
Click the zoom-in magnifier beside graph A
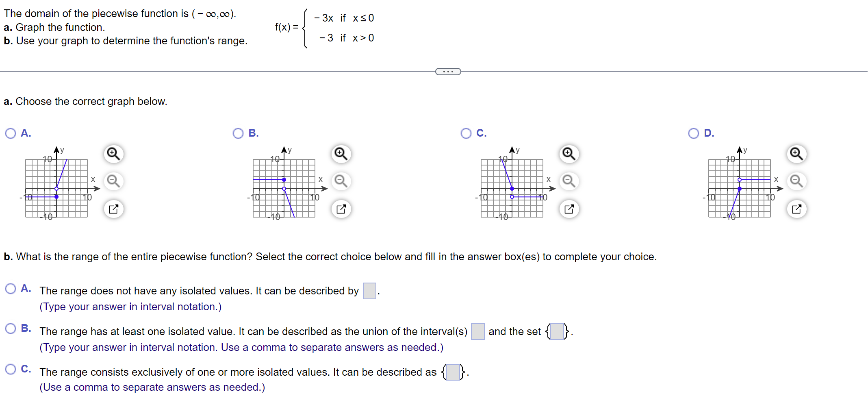coord(114,154)
